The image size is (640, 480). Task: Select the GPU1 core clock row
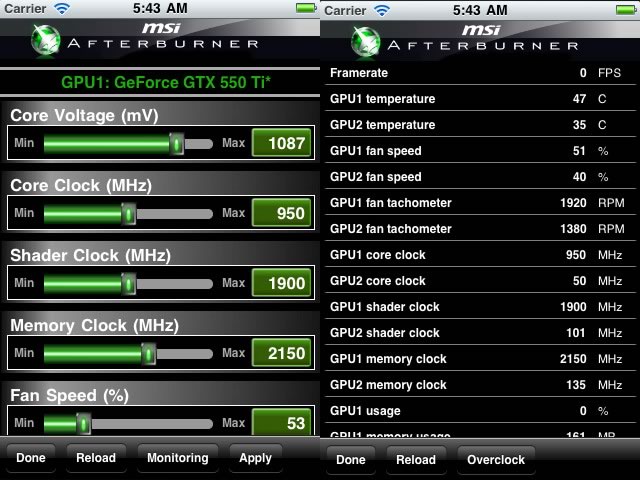click(x=480, y=255)
